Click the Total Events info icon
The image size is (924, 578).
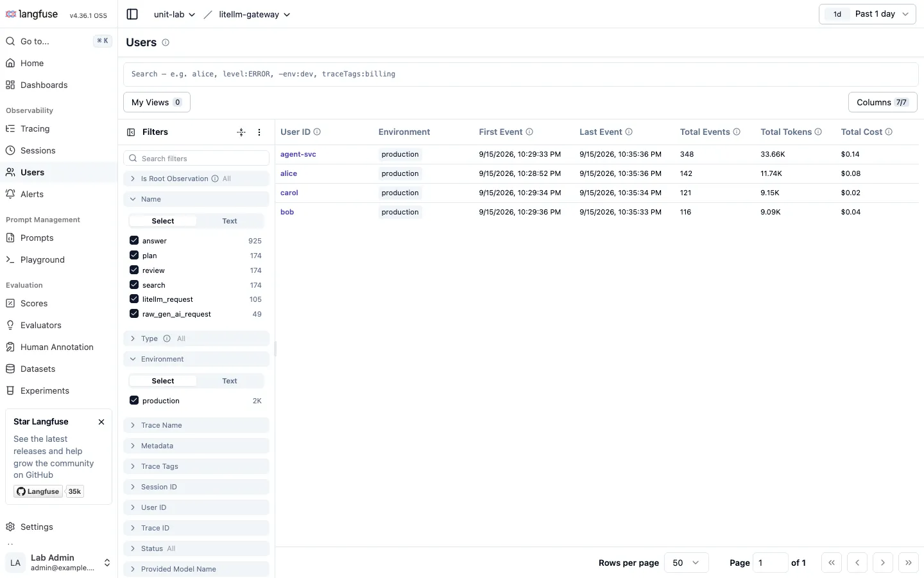point(737,132)
